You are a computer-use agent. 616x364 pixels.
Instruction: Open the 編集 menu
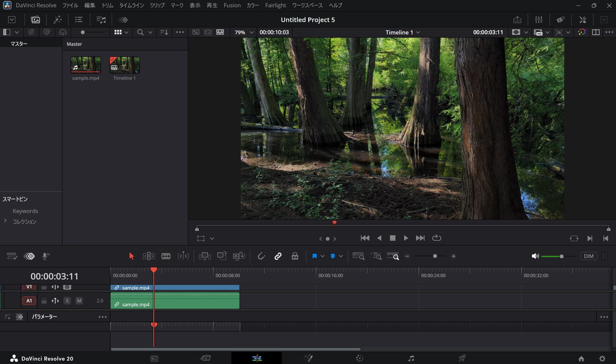coord(90,5)
